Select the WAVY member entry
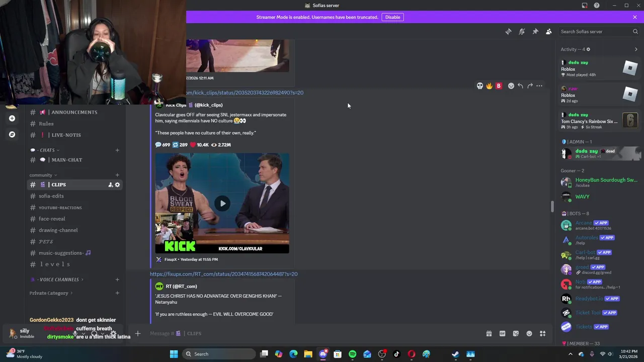The image size is (644, 362). pyautogui.click(x=600, y=197)
